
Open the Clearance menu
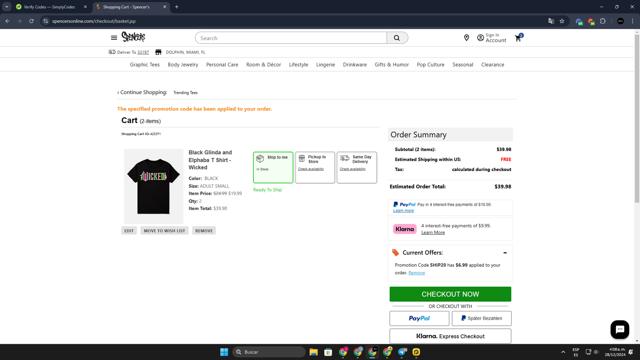point(492,64)
